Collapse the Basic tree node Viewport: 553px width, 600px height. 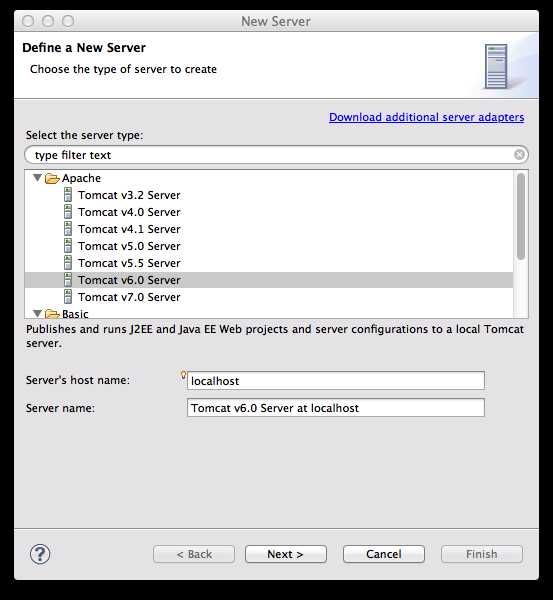pos(37,313)
